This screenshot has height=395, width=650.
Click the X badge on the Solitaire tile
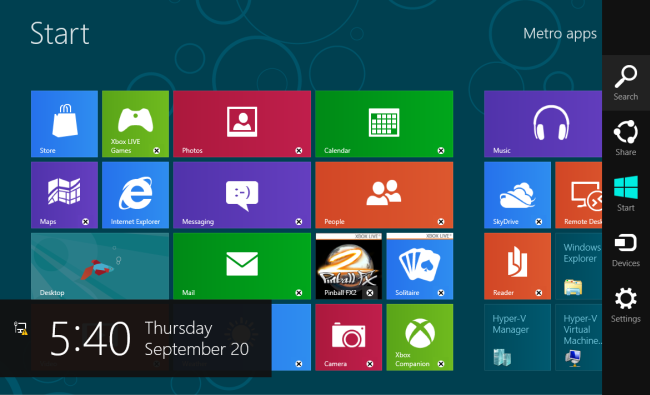441,293
